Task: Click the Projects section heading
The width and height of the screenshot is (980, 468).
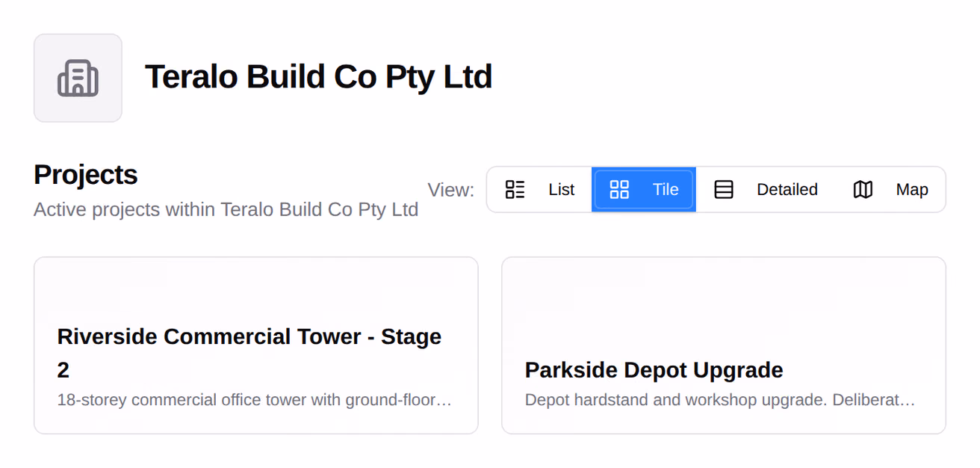Action: pos(86,174)
